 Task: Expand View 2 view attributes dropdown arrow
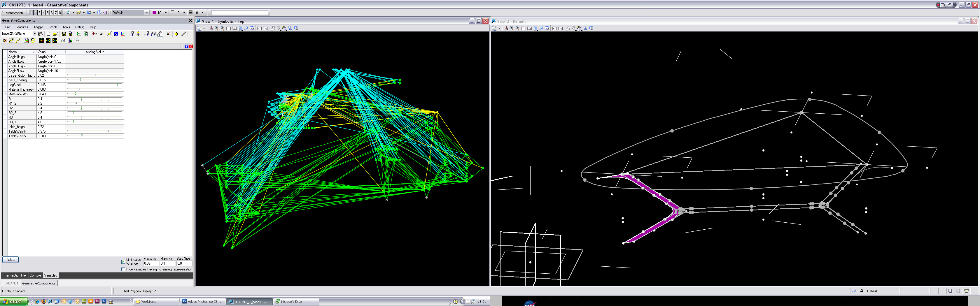coord(499,28)
